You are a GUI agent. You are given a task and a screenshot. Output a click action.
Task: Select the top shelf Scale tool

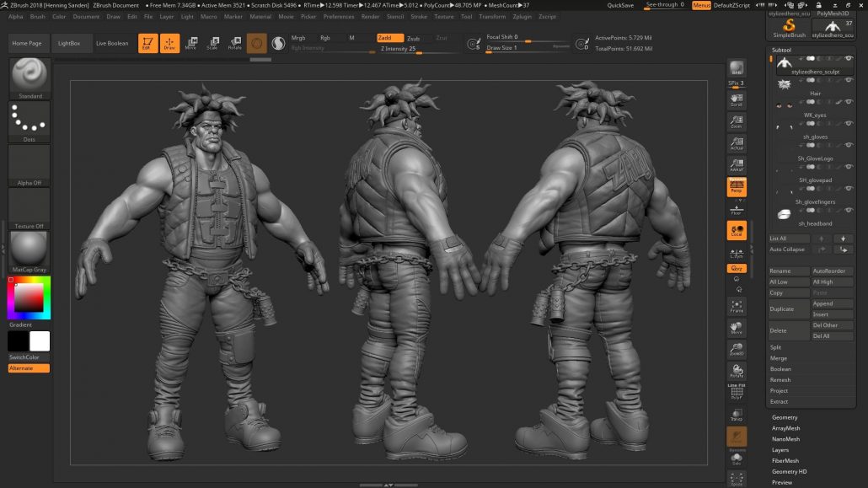tap(212, 43)
